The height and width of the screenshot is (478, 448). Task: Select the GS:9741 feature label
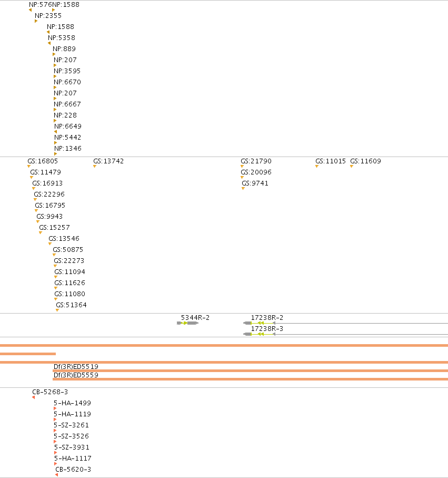(255, 183)
